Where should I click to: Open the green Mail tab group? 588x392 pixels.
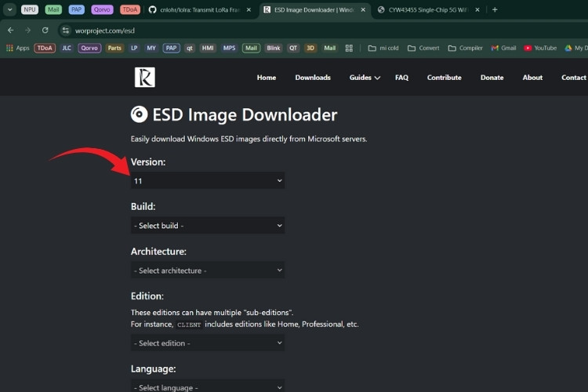53,9
